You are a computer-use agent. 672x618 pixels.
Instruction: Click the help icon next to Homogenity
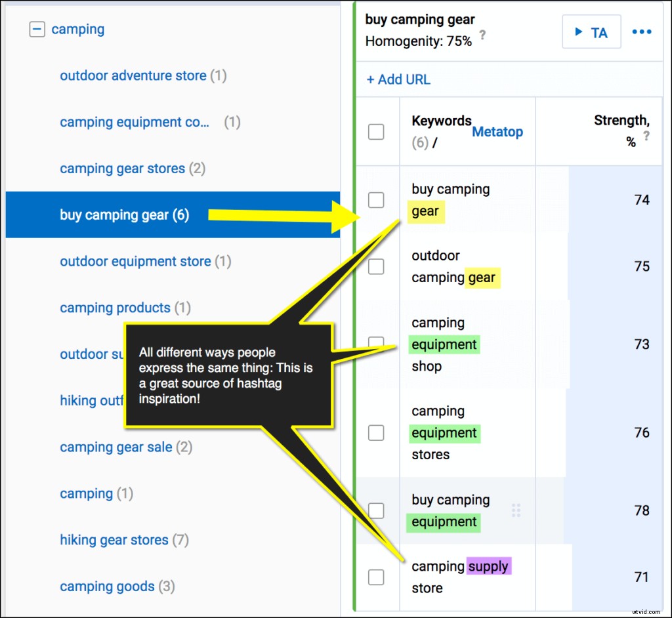483,35
